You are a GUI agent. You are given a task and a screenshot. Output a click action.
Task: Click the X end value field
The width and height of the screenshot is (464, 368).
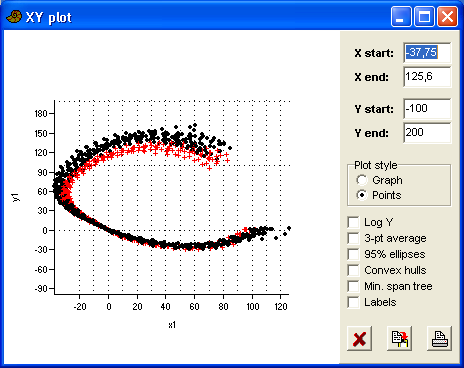click(x=427, y=77)
